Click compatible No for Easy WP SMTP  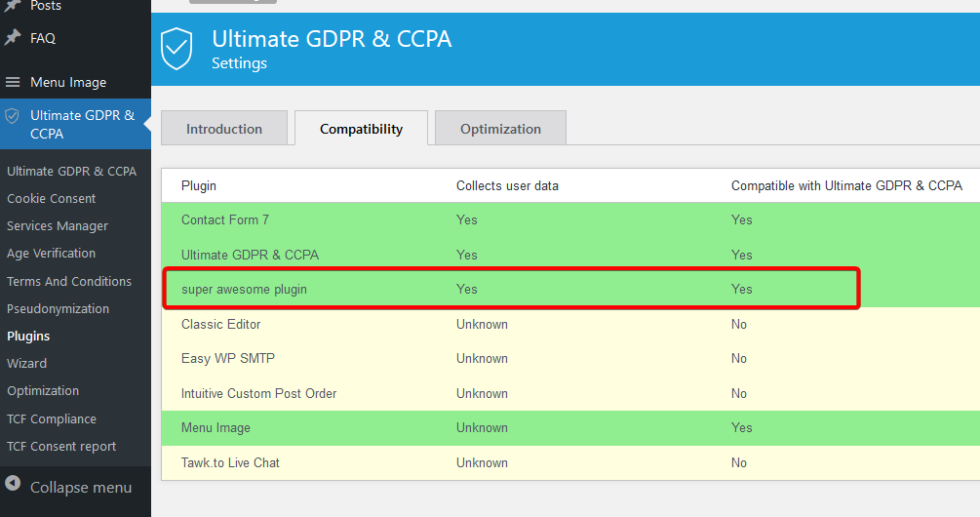(739, 358)
